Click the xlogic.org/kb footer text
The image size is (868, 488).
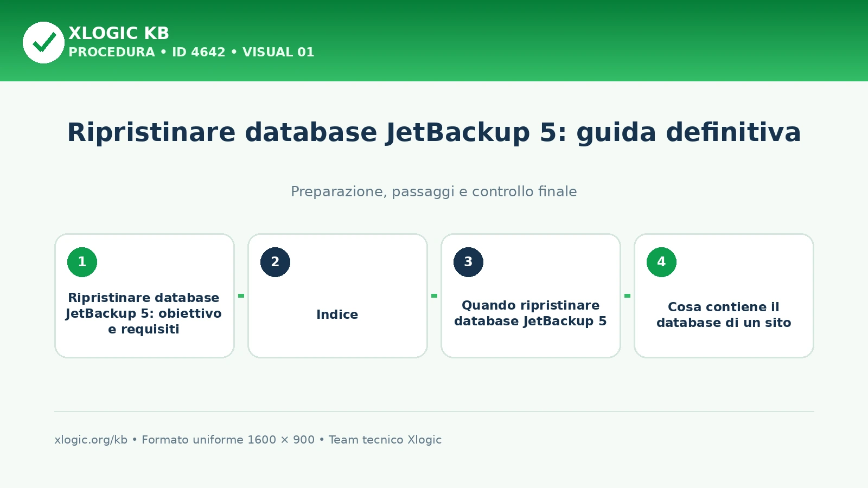(x=91, y=440)
